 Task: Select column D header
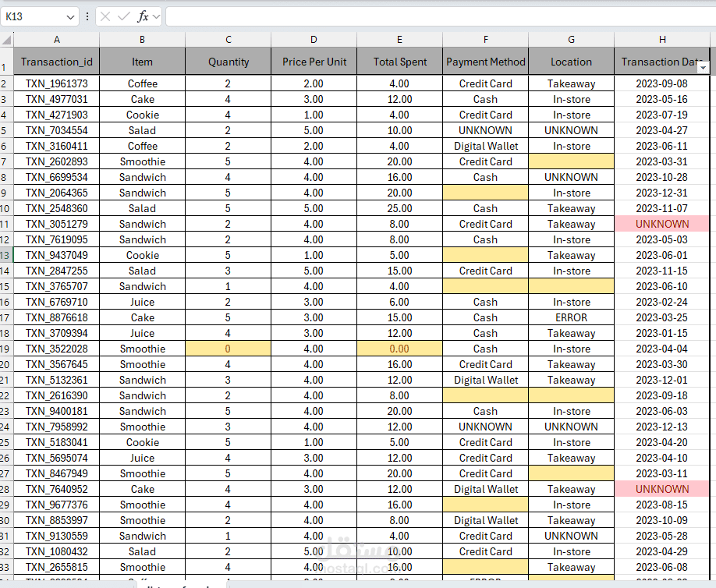pos(314,40)
